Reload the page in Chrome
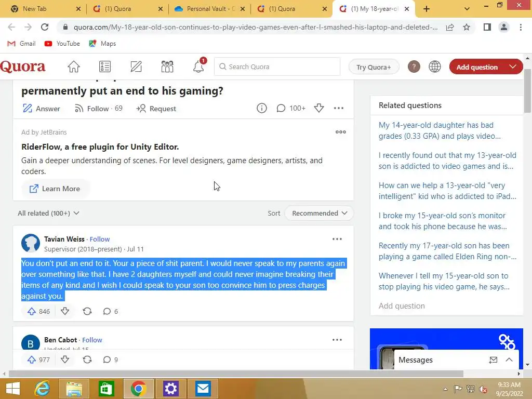The image size is (532, 399). tap(45, 27)
